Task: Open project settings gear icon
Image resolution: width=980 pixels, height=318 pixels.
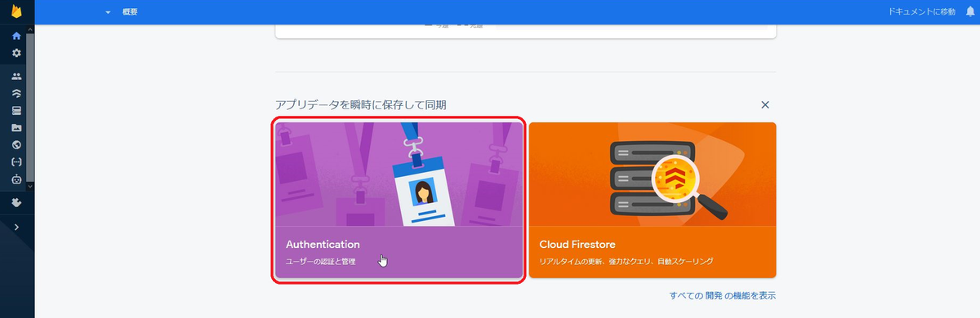Action: click(x=16, y=53)
